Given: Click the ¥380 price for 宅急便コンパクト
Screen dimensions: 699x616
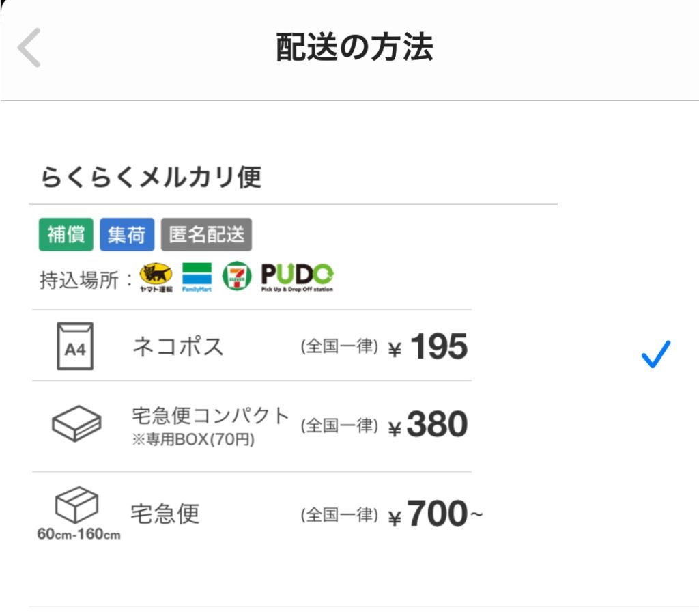Looking at the screenshot, I should click(x=428, y=425).
